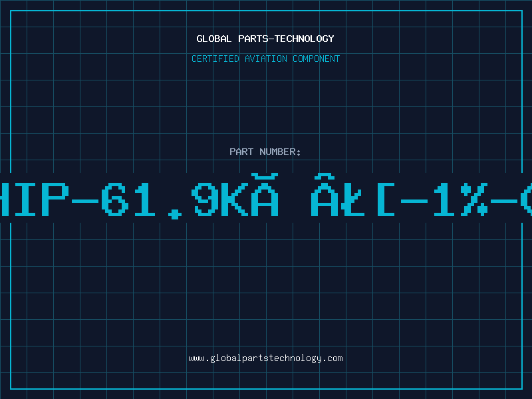Click the CERTIFIED AVIATION COMPONENT subtitle

[265, 59]
